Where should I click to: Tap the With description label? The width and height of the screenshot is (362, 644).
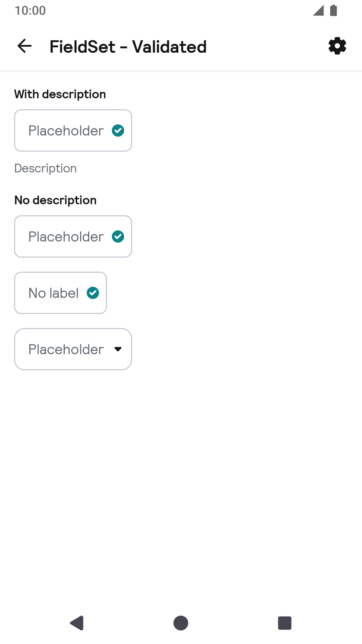(60, 94)
